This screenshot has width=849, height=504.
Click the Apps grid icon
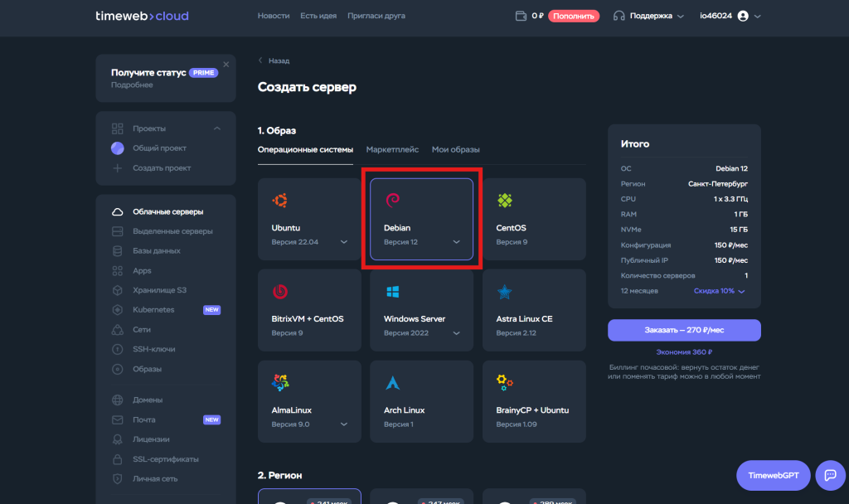pos(118,271)
